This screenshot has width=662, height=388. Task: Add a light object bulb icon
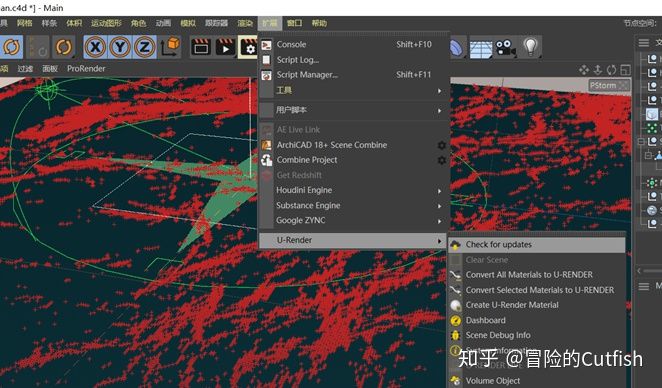[530, 47]
